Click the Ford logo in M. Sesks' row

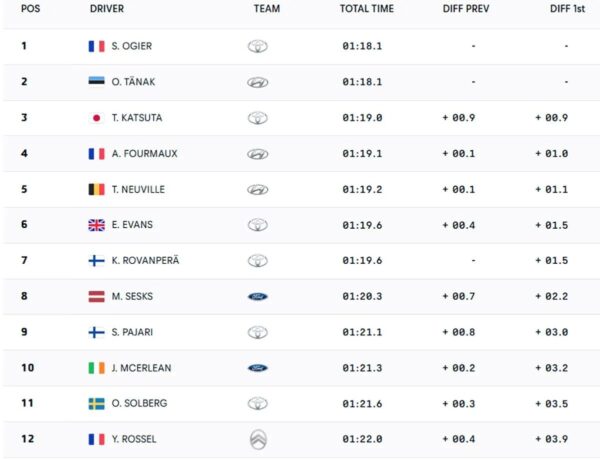[x=258, y=296]
